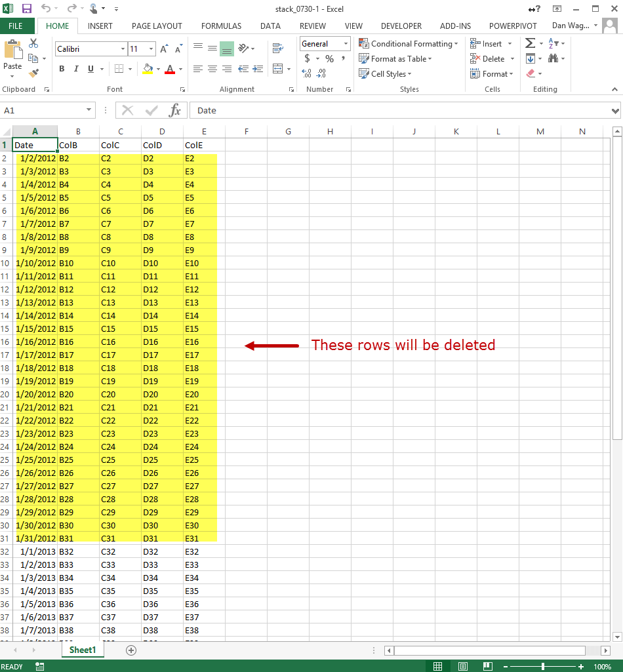The width and height of the screenshot is (623, 672).
Task: Decrease indent in Alignment group
Action: point(243,69)
